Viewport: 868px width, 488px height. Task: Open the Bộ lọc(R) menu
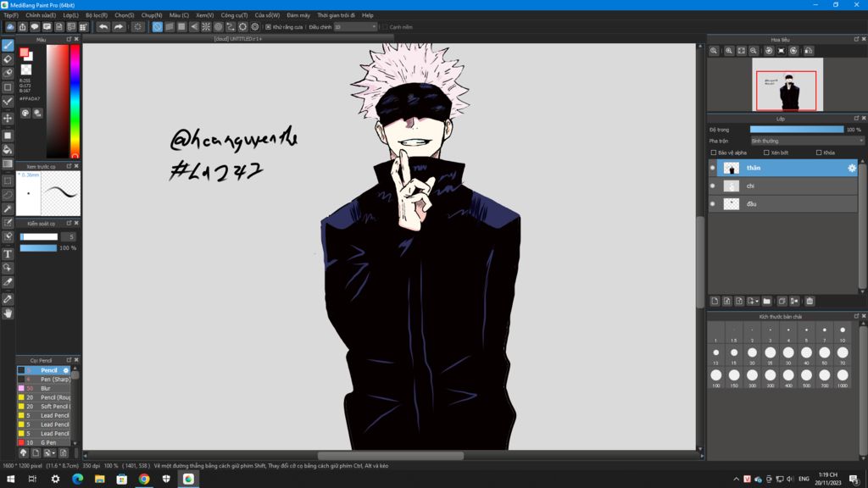coord(95,15)
